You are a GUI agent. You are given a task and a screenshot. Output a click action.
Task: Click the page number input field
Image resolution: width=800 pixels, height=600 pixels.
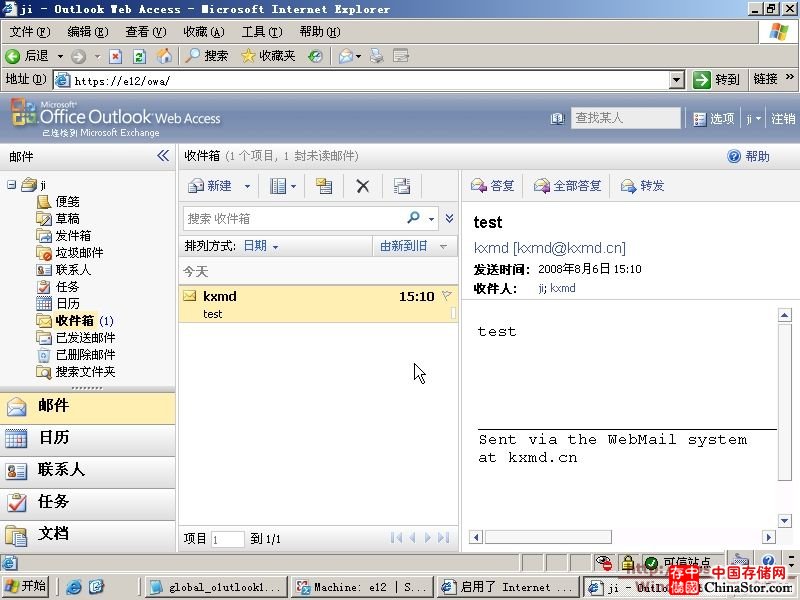[x=228, y=539]
